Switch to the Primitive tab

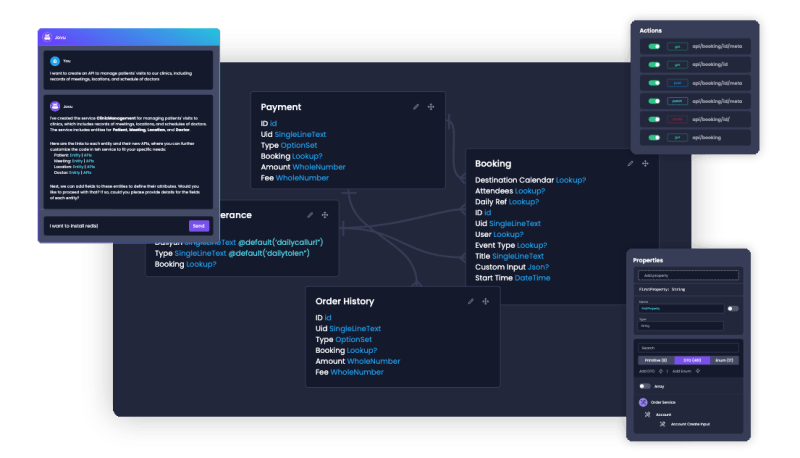click(x=656, y=360)
